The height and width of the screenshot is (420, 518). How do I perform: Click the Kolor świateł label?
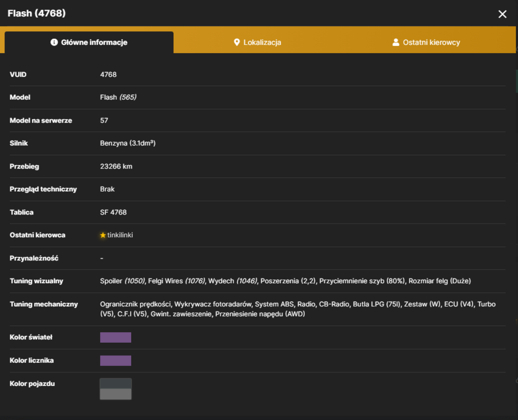31,337
